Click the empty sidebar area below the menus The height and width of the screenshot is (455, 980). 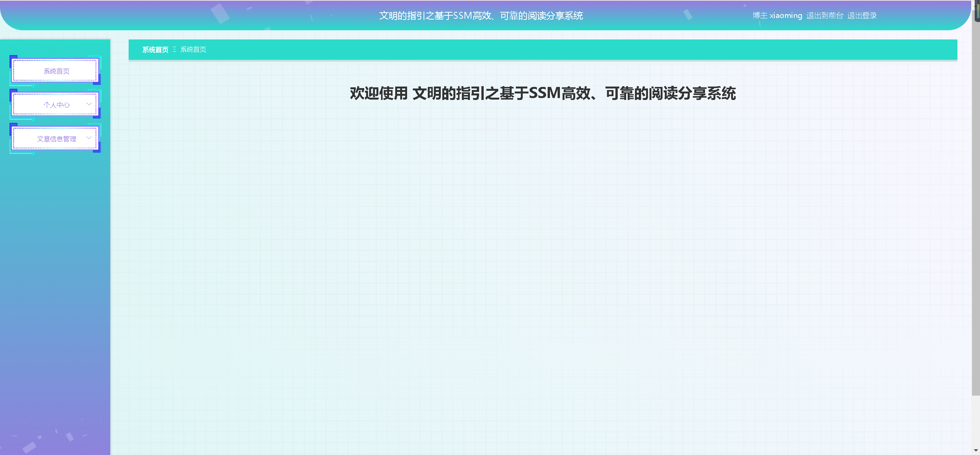coord(55,287)
